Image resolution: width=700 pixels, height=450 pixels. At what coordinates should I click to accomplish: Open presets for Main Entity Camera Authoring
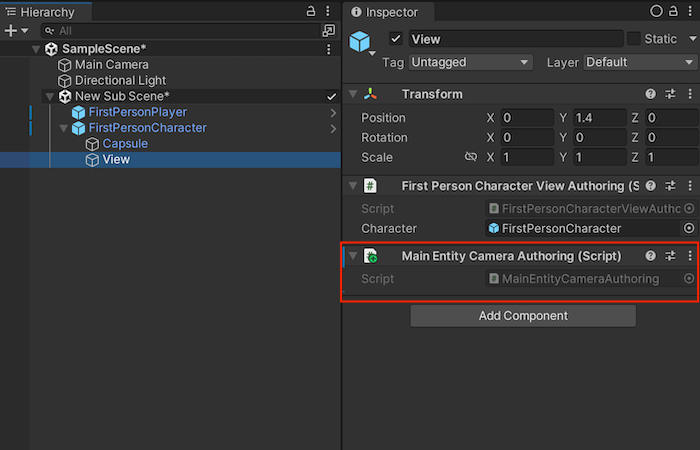(671, 256)
